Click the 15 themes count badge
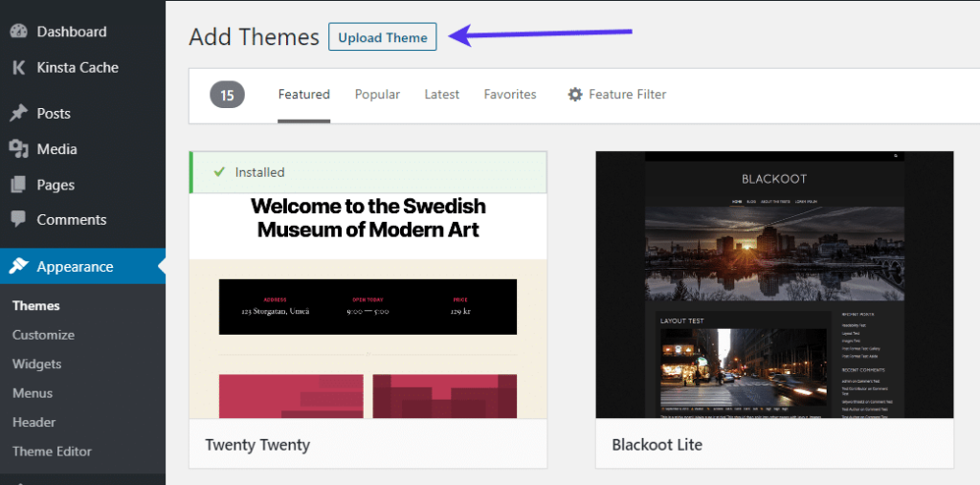This screenshot has width=980, height=485. 227,95
